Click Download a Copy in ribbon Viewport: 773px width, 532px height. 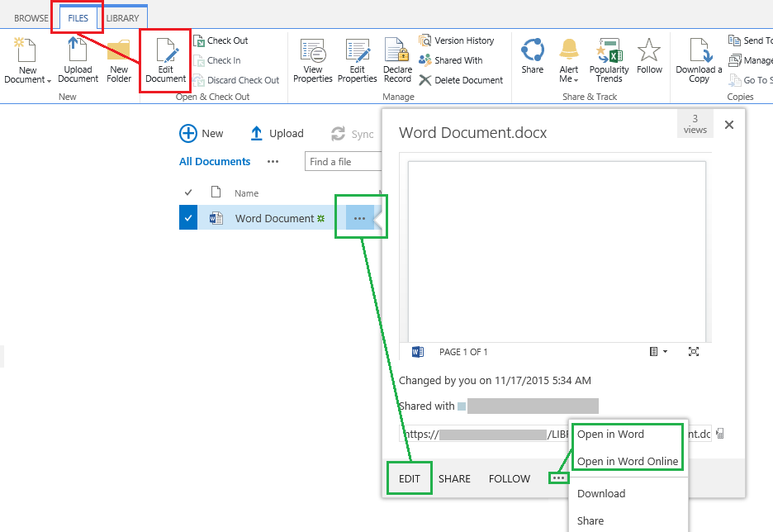(x=699, y=60)
